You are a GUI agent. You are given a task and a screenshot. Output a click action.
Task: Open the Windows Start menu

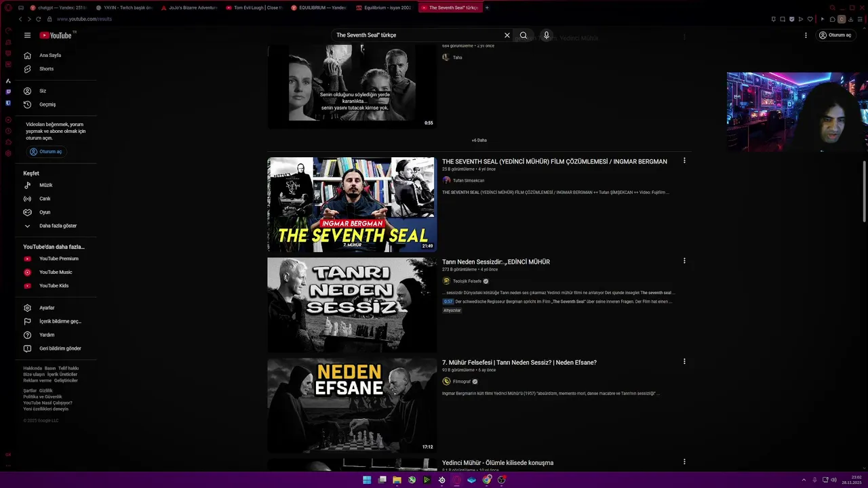coord(367,480)
